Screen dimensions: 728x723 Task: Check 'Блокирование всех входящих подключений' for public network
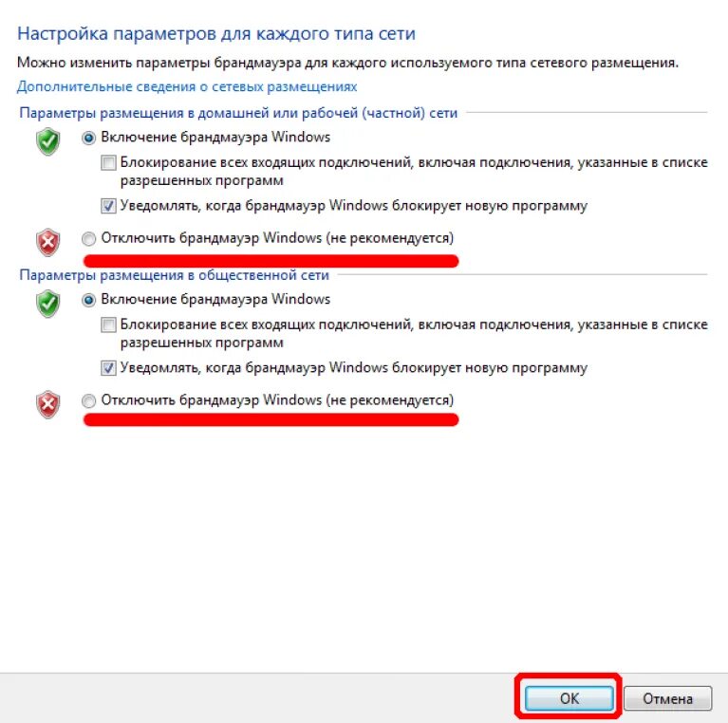coord(108,324)
